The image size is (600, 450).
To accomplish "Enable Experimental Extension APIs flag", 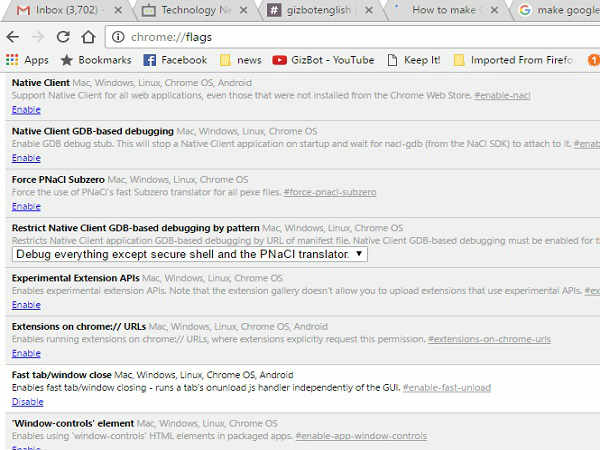I will tap(26, 304).
